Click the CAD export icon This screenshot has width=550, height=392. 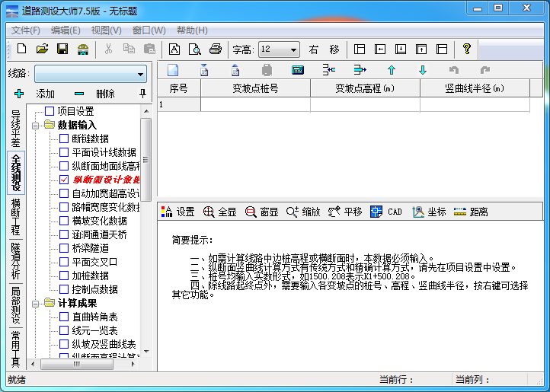386,212
